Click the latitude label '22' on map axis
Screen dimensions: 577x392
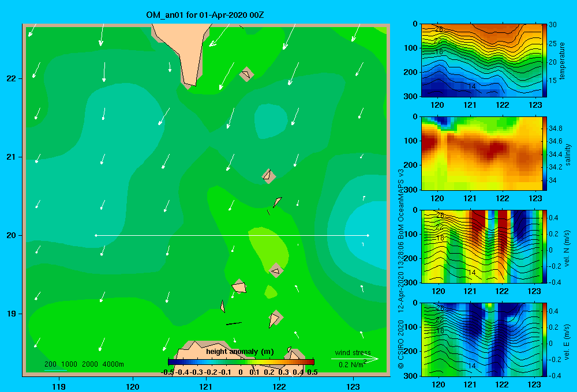tap(12, 78)
